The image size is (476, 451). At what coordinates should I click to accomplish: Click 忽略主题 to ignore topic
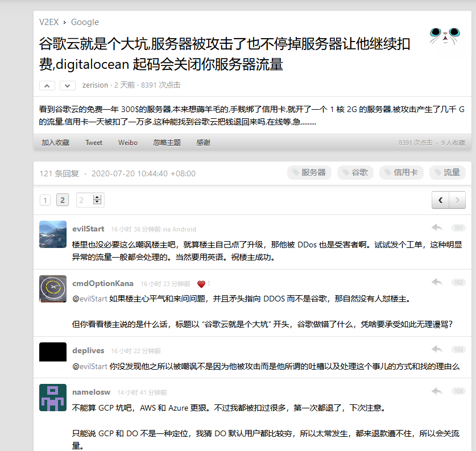167,143
